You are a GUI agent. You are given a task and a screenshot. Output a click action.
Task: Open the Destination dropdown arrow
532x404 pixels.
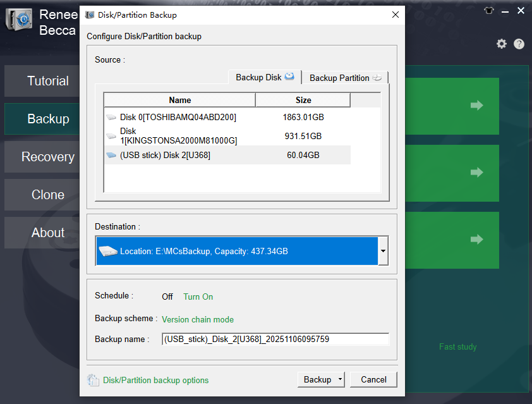pos(382,251)
